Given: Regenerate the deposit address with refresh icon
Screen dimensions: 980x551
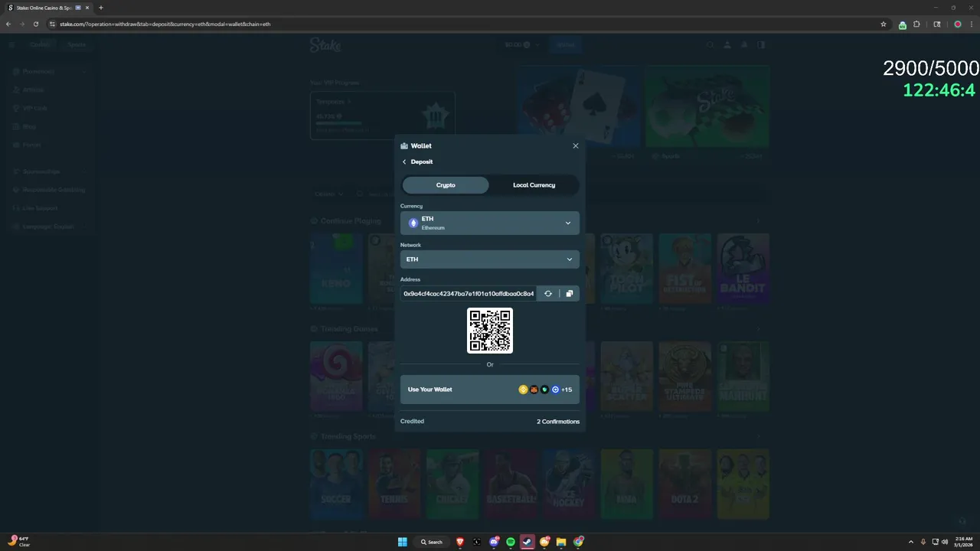Looking at the screenshot, I should (x=548, y=293).
